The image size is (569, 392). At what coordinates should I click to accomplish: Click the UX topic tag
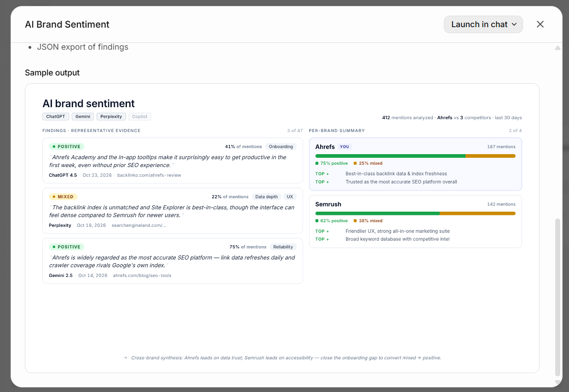290,197
